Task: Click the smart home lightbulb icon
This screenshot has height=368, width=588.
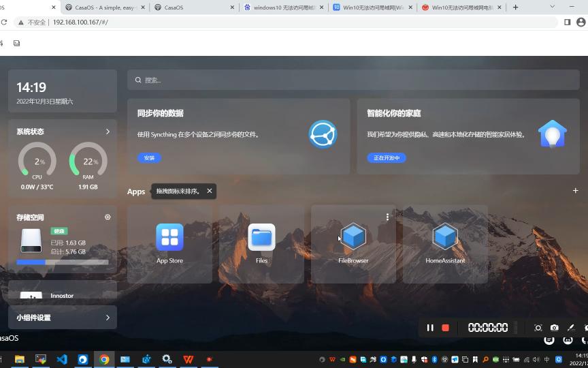Action: pyautogui.click(x=553, y=134)
